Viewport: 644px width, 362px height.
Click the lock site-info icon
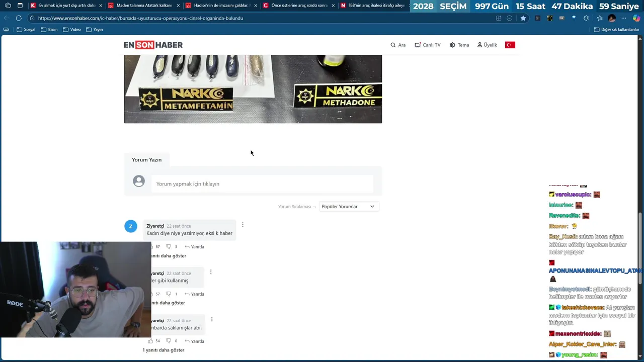point(32,18)
